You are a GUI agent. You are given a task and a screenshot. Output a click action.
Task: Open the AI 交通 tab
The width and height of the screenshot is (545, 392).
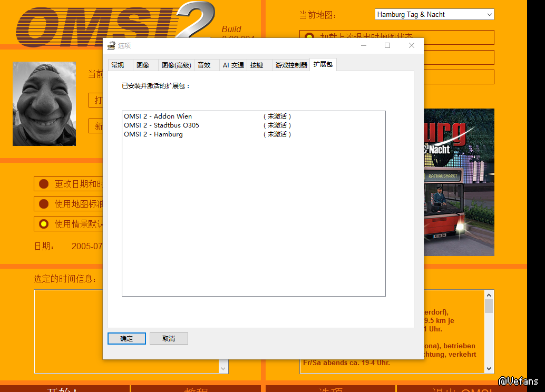(233, 65)
